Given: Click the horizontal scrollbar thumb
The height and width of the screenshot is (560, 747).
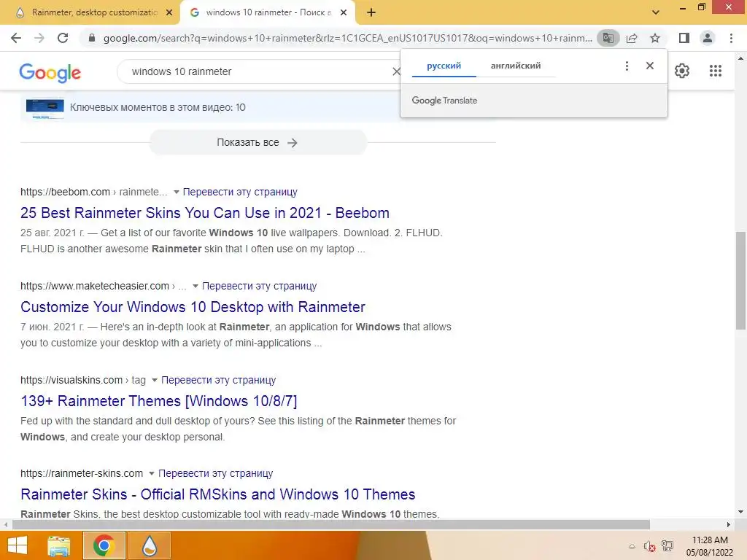Looking at the screenshot, I should click(x=331, y=525).
